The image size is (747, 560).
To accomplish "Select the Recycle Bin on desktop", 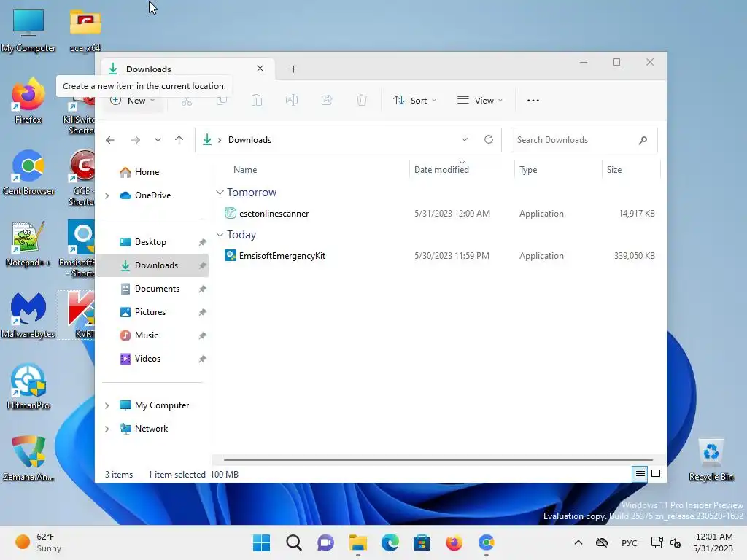I will [711, 459].
